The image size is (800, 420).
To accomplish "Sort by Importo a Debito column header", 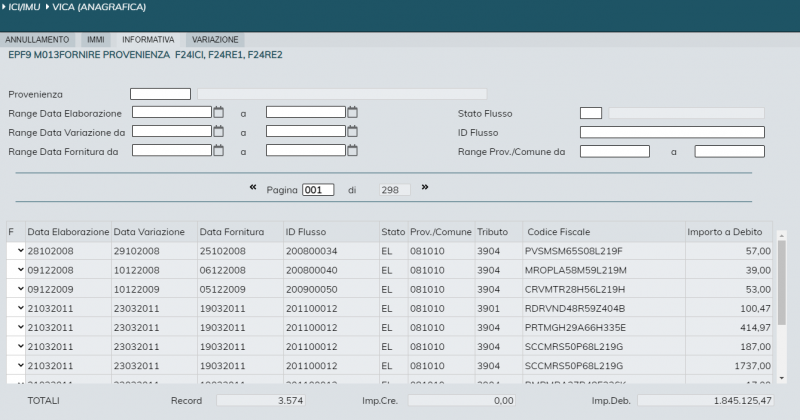I will click(727, 232).
